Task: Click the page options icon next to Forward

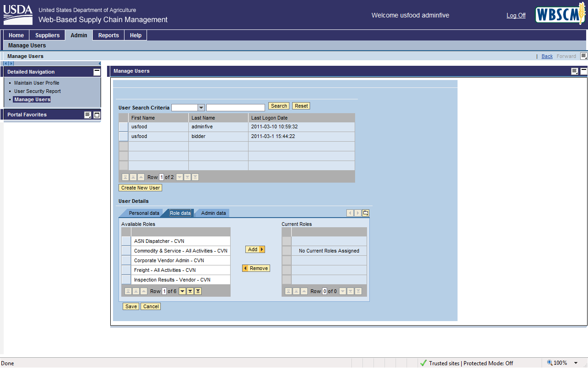Action: [x=583, y=56]
